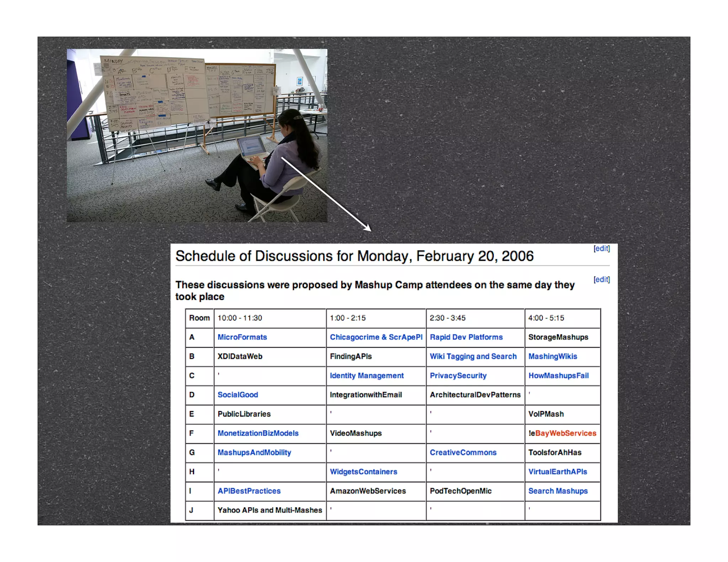
Task: Click the WidgetsContainers link
Action: (x=363, y=471)
